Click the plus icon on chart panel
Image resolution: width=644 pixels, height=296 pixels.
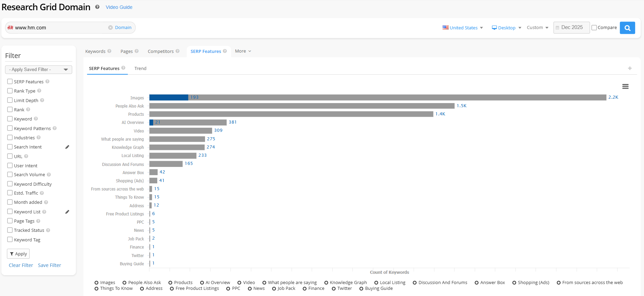(630, 68)
